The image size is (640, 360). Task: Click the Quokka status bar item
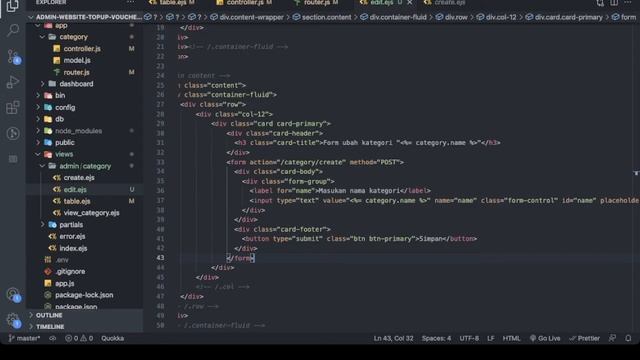113,338
